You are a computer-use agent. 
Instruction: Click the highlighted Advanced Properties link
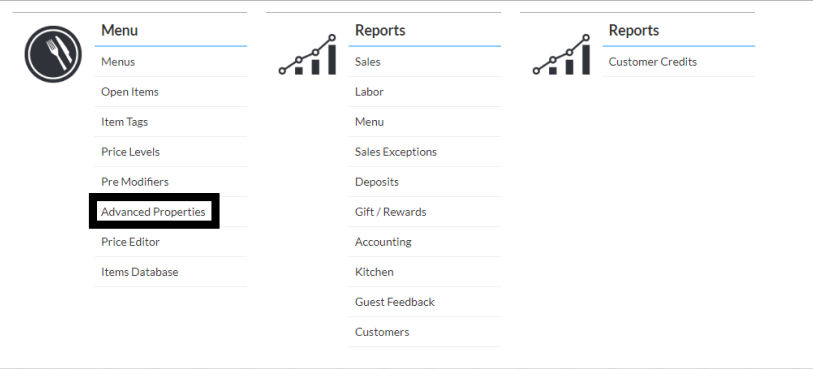tap(153, 212)
